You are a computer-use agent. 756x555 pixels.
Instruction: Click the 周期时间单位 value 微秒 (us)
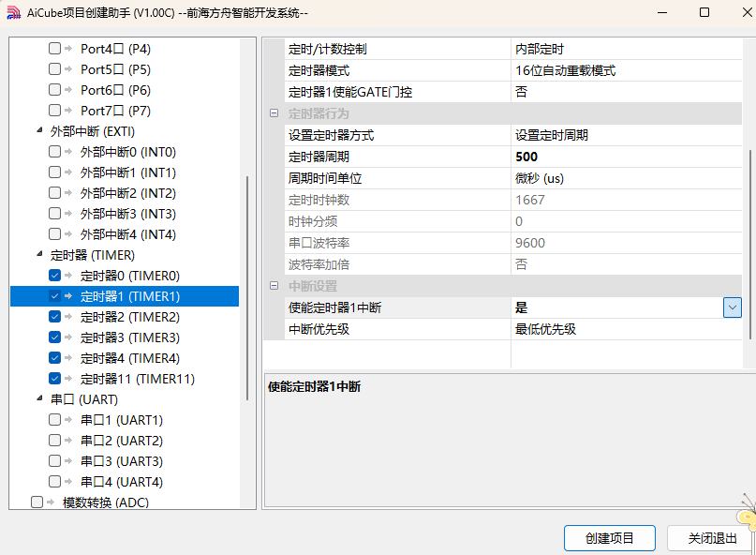coord(627,178)
